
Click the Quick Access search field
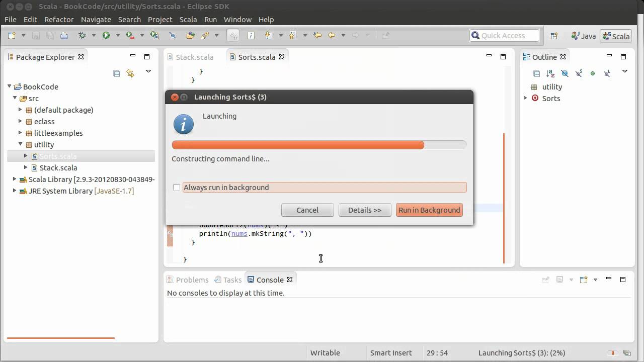504,36
